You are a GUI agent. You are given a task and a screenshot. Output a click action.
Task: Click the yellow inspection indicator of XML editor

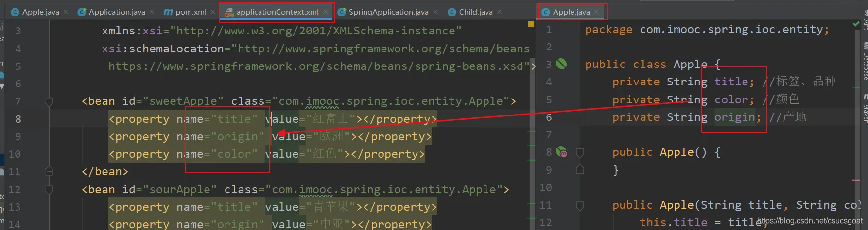(531, 24)
